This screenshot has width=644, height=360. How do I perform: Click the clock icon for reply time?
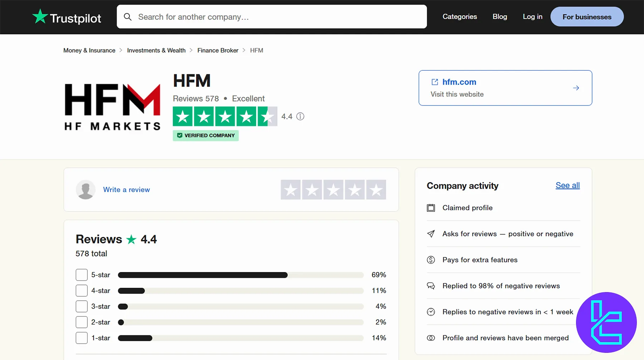(x=431, y=312)
